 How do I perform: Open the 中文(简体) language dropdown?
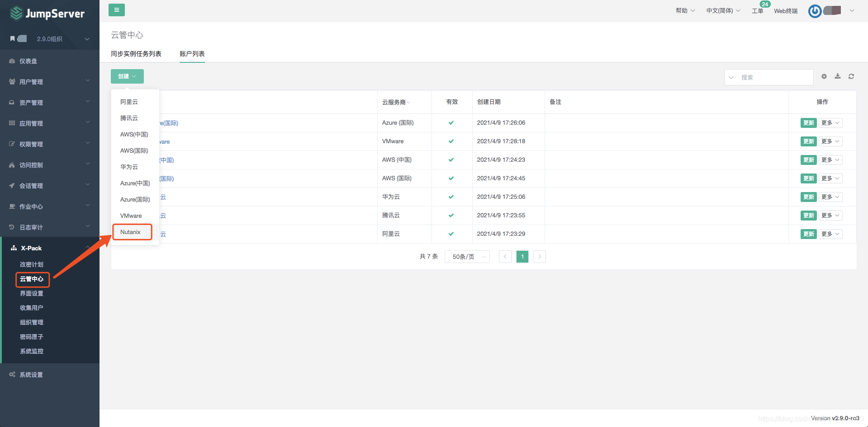[x=723, y=11]
